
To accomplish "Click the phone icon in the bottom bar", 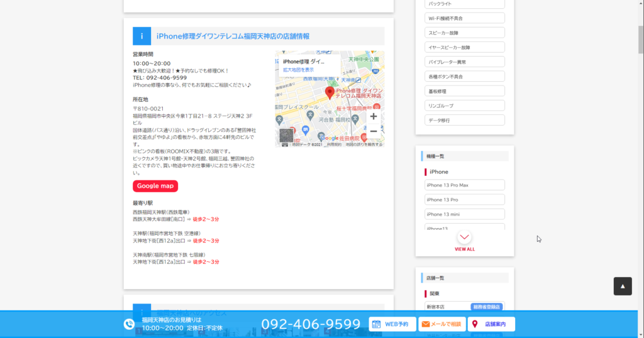I will pyautogui.click(x=129, y=324).
